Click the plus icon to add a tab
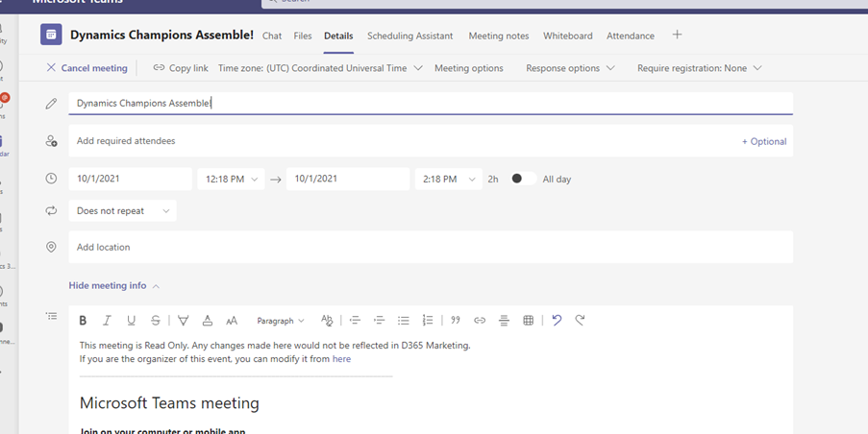 (x=677, y=35)
